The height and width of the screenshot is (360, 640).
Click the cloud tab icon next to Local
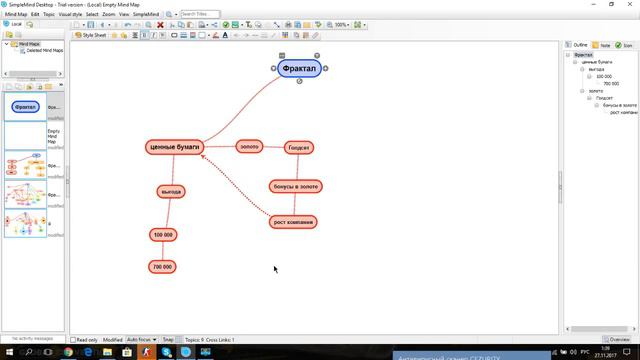point(29,24)
